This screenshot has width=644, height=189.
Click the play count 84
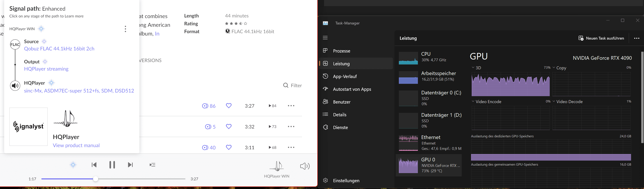point(273,106)
